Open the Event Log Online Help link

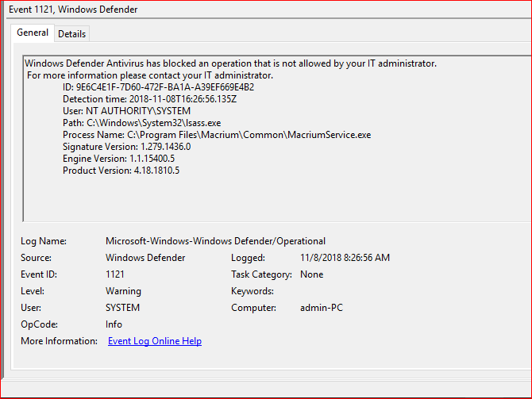[155, 341]
